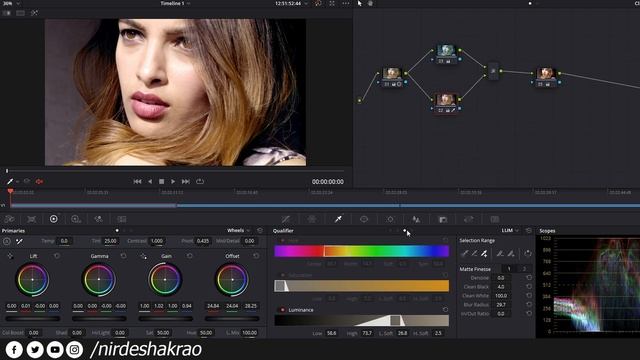The image size is (640, 360).
Task: Pick white point next to Gain
Action: (143, 256)
